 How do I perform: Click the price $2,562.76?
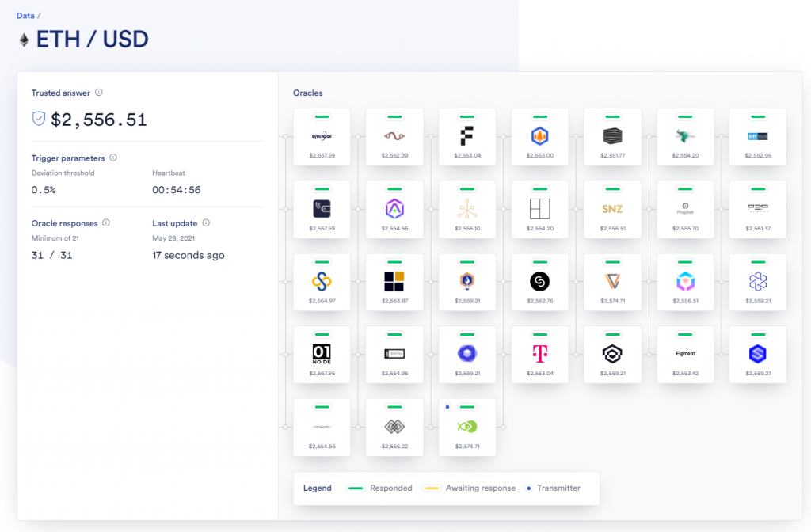[540, 300]
